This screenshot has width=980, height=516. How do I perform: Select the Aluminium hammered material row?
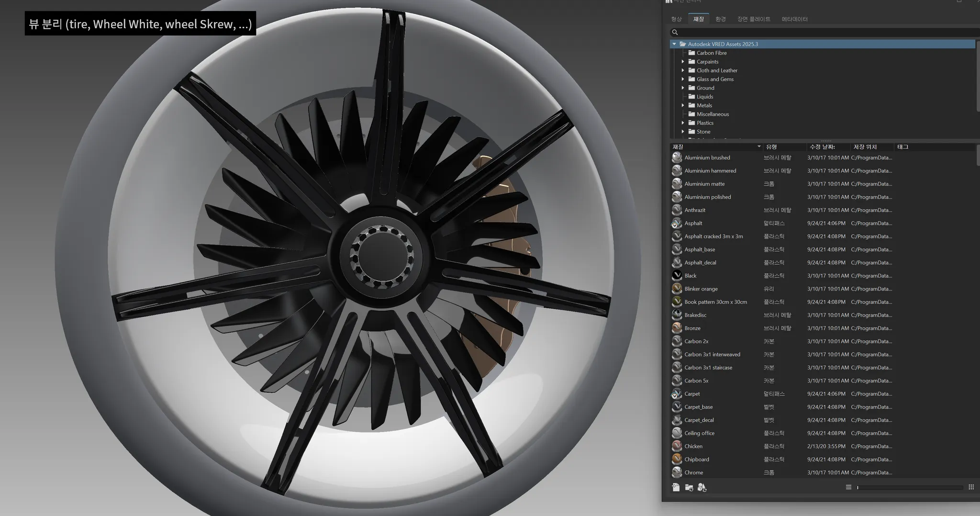pos(823,171)
